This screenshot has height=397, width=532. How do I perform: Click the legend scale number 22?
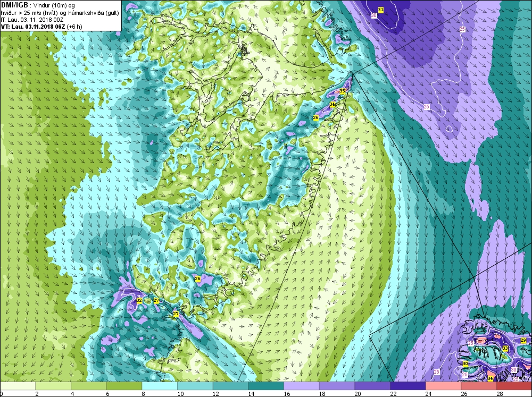pyautogui.click(x=393, y=394)
